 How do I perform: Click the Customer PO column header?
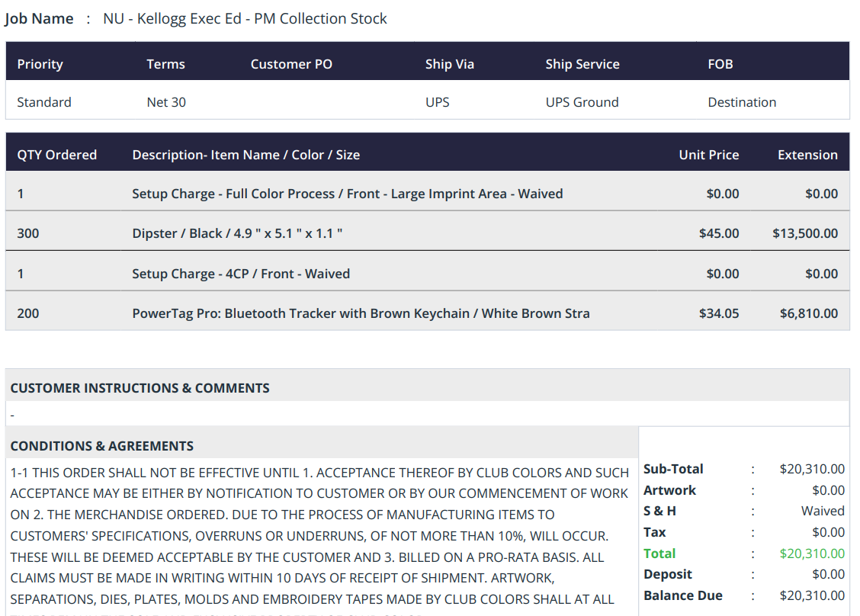(291, 64)
